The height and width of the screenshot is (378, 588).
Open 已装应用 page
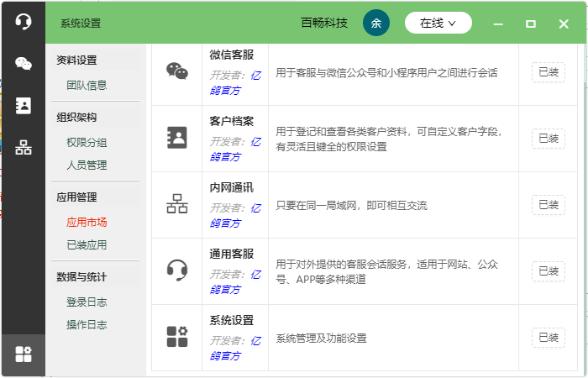87,245
